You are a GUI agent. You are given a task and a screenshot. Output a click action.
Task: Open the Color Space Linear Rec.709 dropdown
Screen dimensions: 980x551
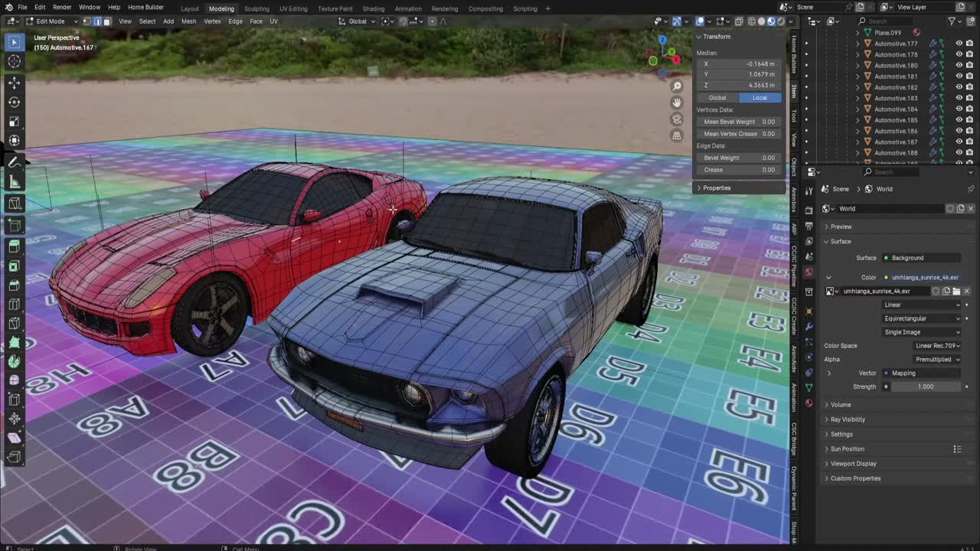pyautogui.click(x=937, y=346)
